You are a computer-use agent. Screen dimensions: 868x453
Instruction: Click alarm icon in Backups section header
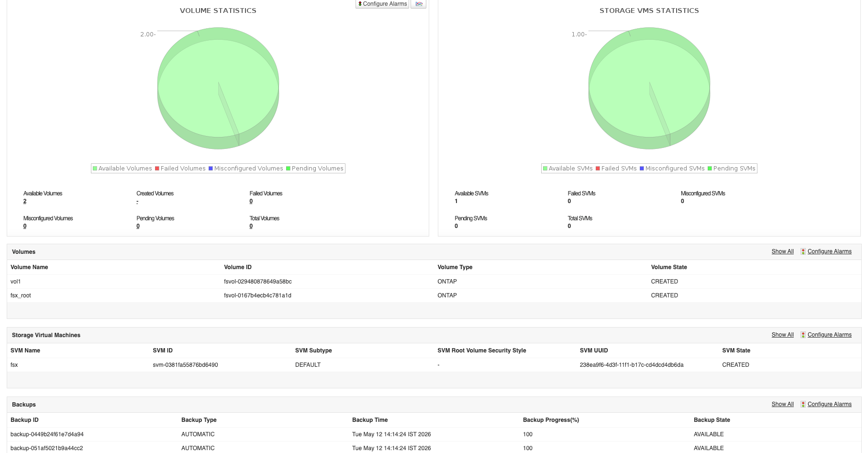[x=803, y=404]
